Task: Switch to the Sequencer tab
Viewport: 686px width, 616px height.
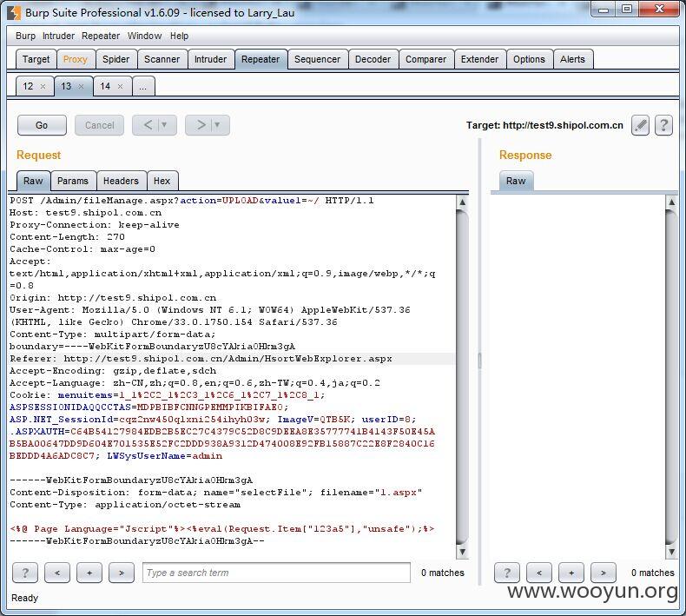Action: (x=317, y=60)
